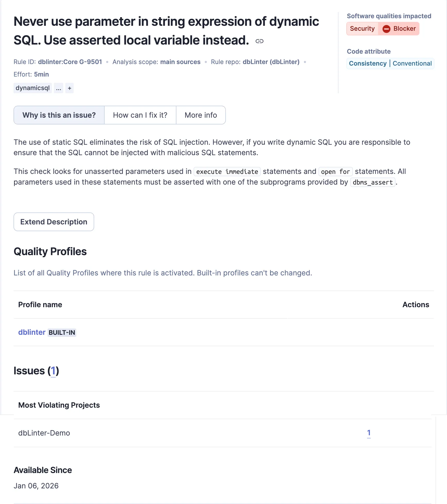This screenshot has width=447, height=504.
Task: Select the 'Why is this an issue?' tab
Action: (59, 115)
